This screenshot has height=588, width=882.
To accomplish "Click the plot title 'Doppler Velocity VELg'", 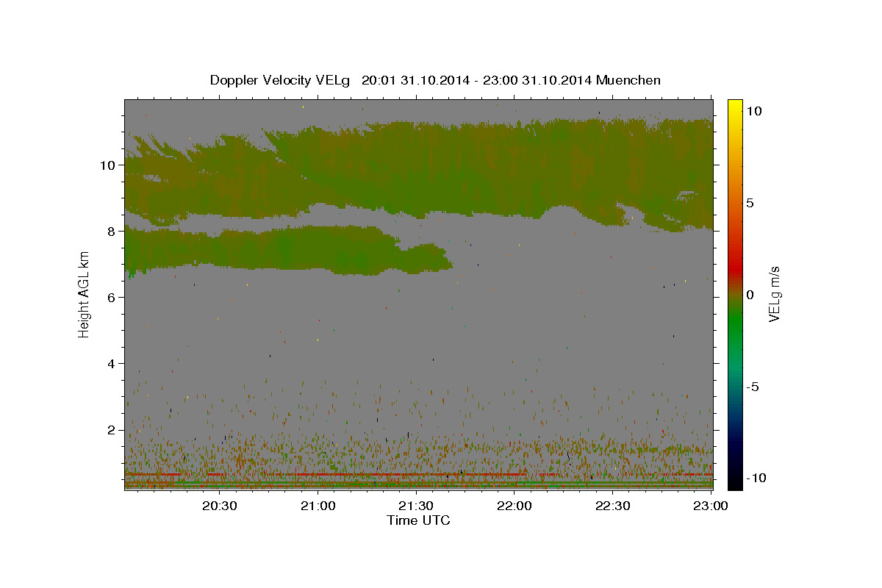I will coord(282,80).
